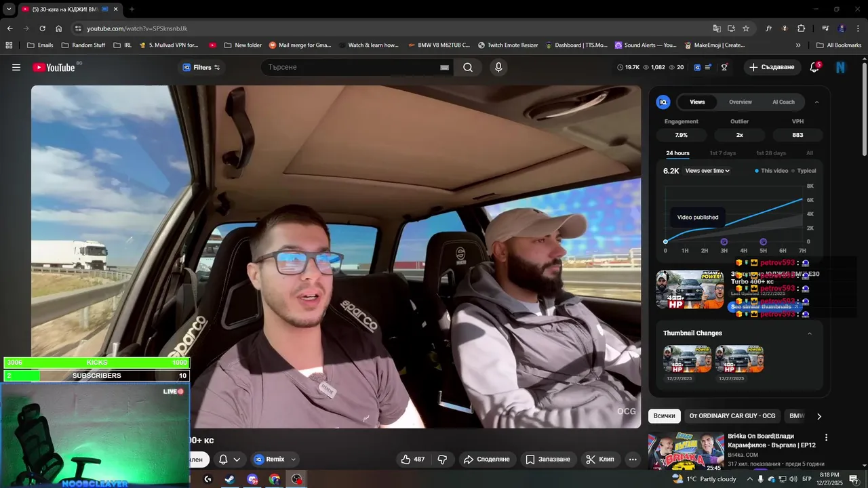Select the 1st 28 days time range
Image resolution: width=868 pixels, height=488 pixels.
click(x=771, y=153)
